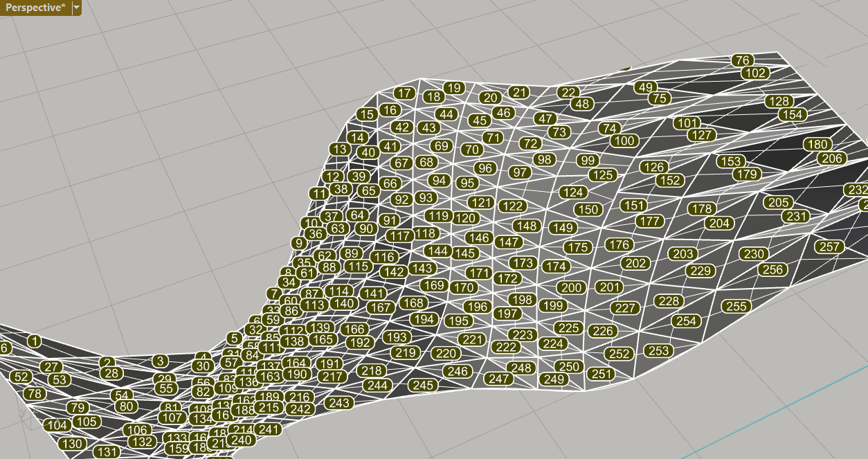Viewport: 868px width, 459px height.
Task: Click the 205 face tag
Action: click(x=779, y=202)
